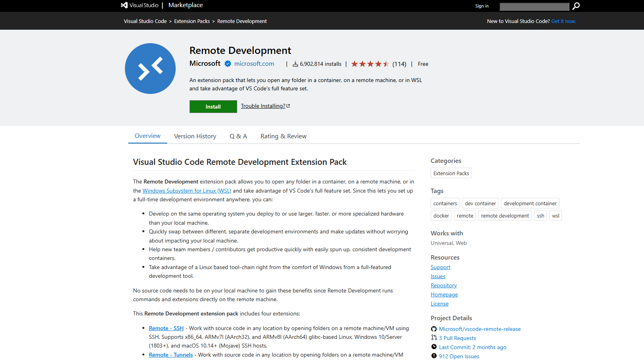Click the Visual Studio logo icon
Image resolution: width=644 pixels, height=361 pixels.
coord(124,5)
